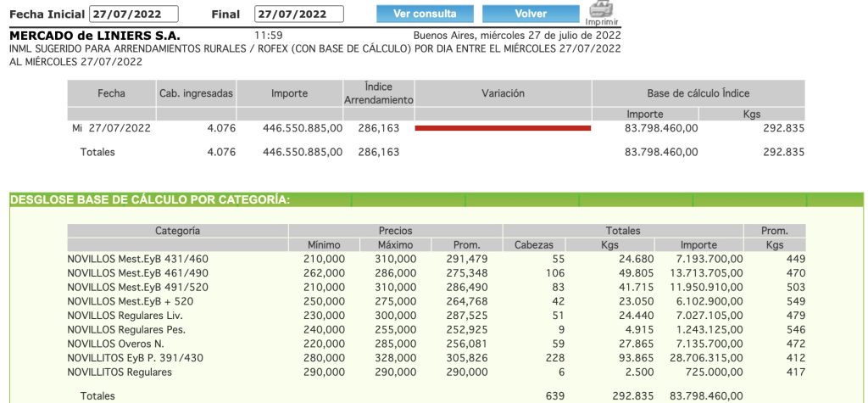This screenshot has height=403, width=868.
Task: Select the NOVILLOS Mest.EyB 431/460 row
Action: pos(137,259)
